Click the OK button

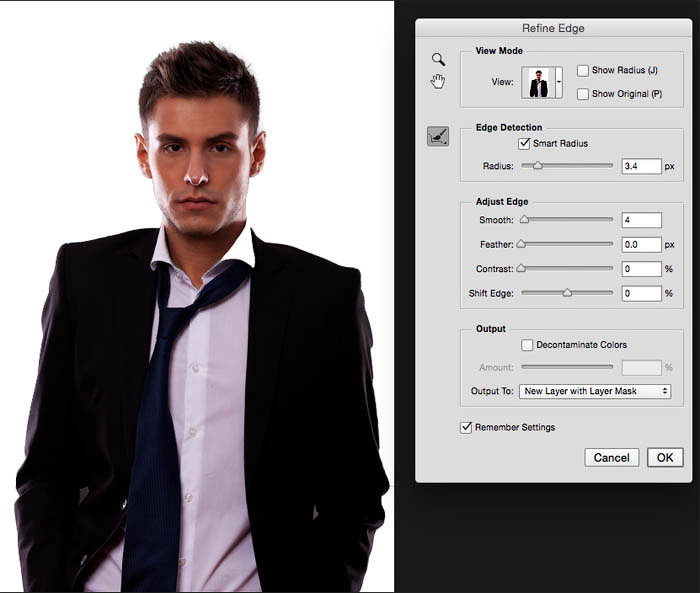pyautogui.click(x=665, y=458)
